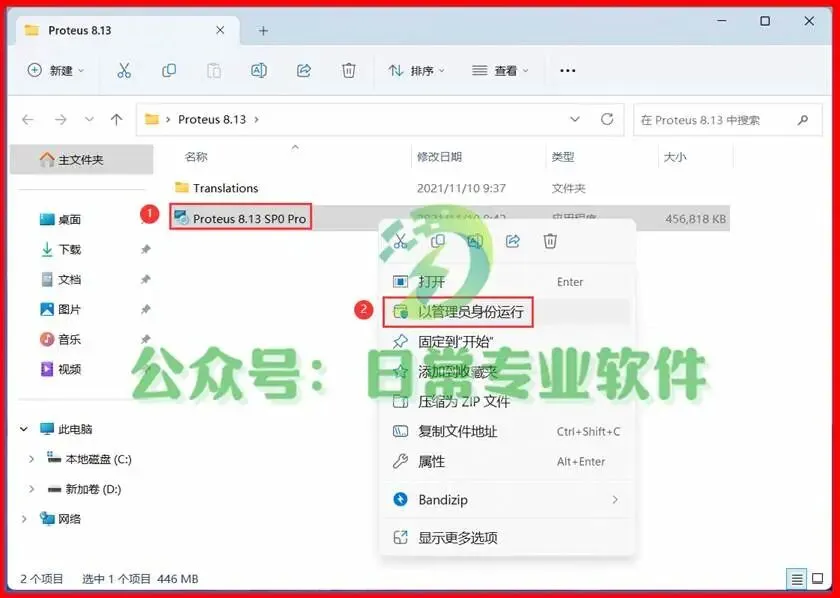Expand the chevron after the Proteus 8.13 breadcrumb
Screen dimensions: 840x598
click(256, 119)
